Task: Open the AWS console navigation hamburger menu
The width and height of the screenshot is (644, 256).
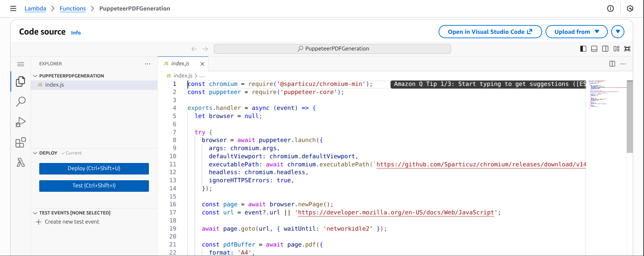Action: [13, 8]
